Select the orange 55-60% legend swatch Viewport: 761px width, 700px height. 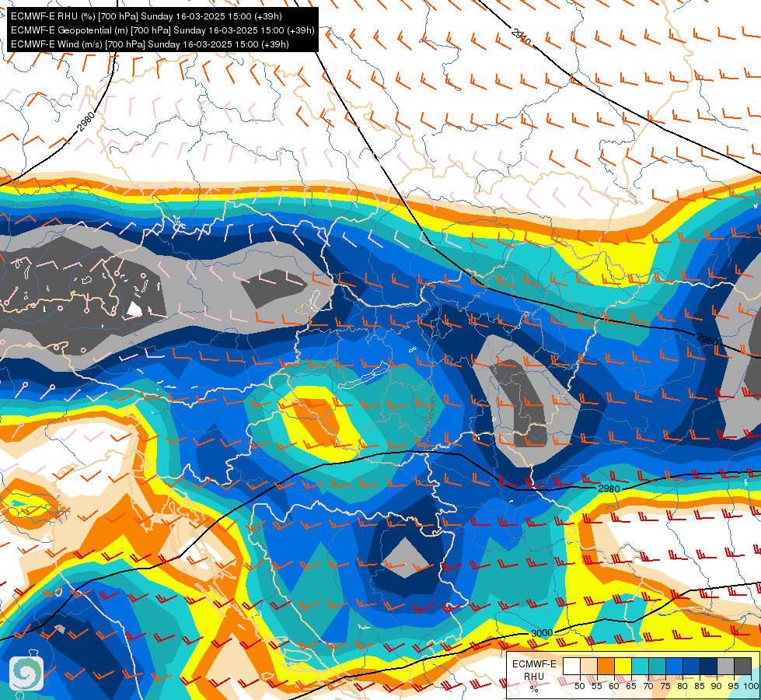pos(606,666)
